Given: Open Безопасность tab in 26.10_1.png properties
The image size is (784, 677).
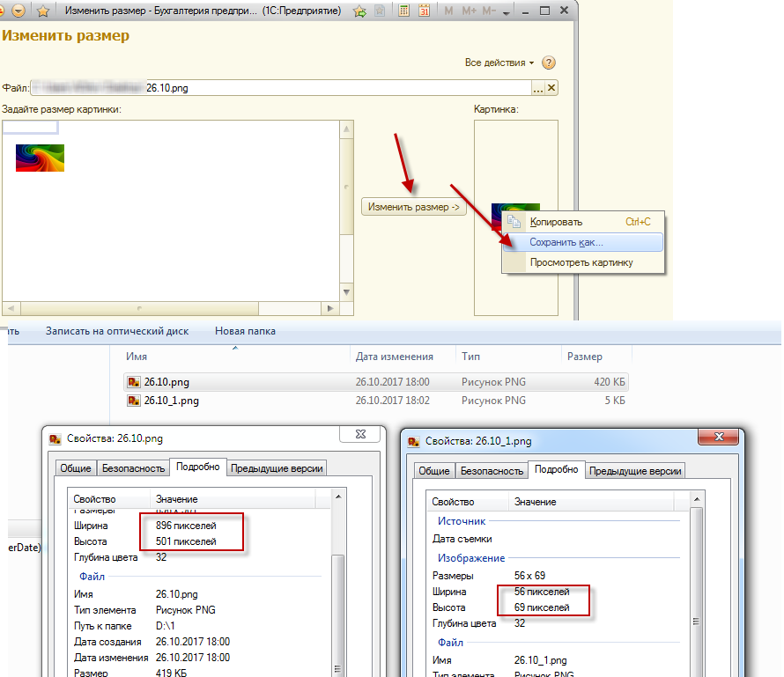Looking at the screenshot, I should [492, 471].
